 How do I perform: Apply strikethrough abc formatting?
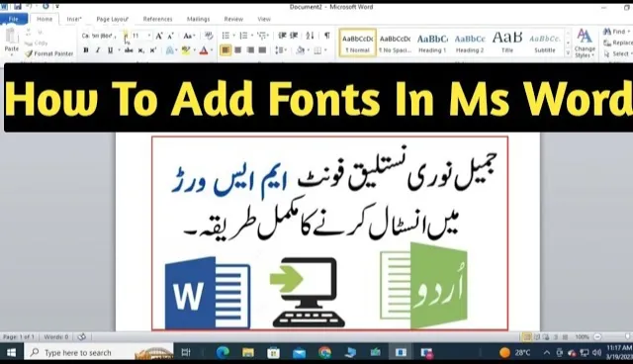[129, 50]
